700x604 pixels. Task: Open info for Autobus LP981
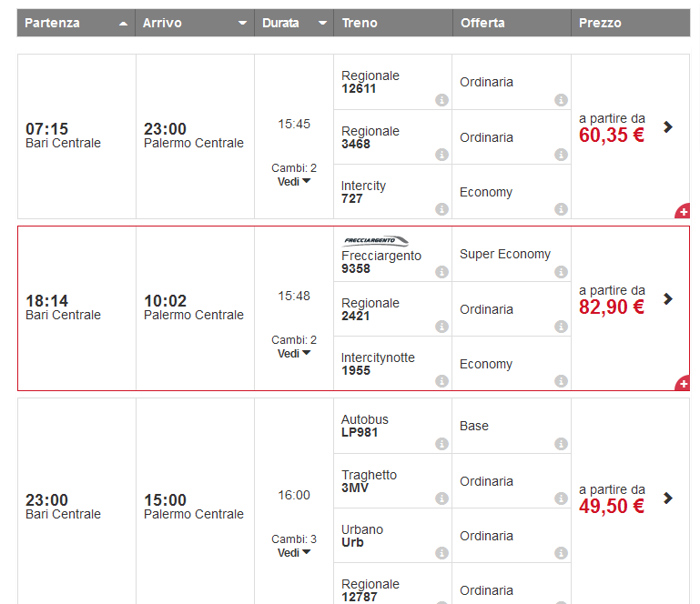click(441, 444)
